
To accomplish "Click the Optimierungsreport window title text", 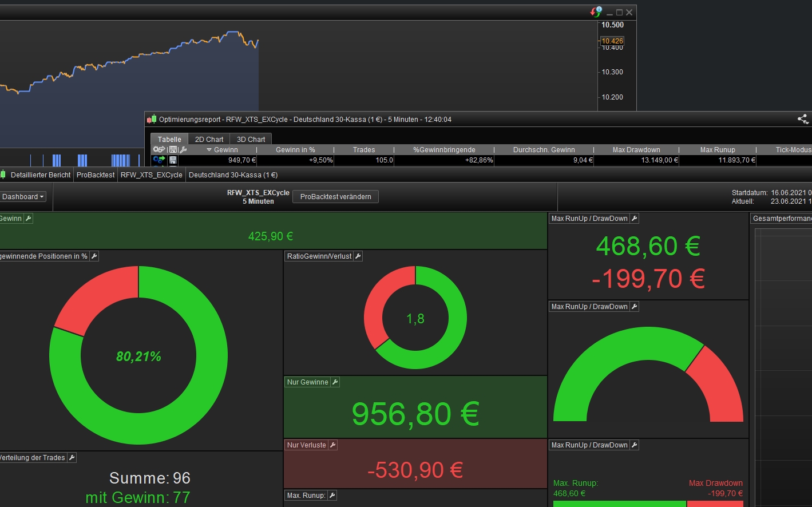I will 305,120.
